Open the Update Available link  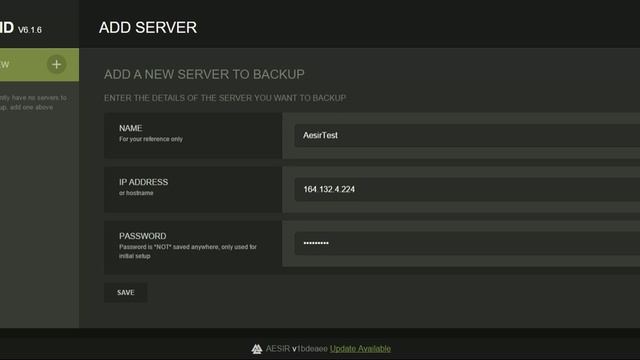pos(360,349)
